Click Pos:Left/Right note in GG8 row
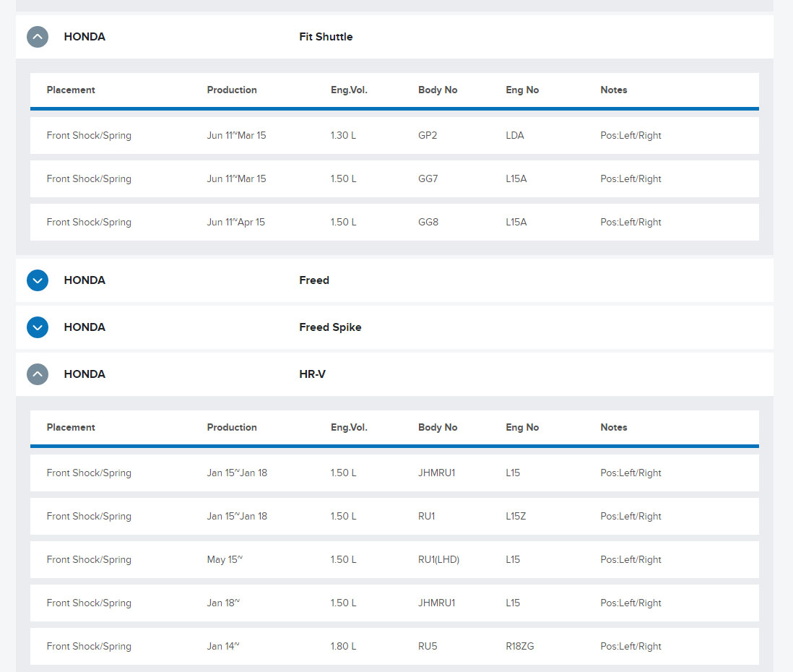Screen dimensions: 793x672 point(630,223)
